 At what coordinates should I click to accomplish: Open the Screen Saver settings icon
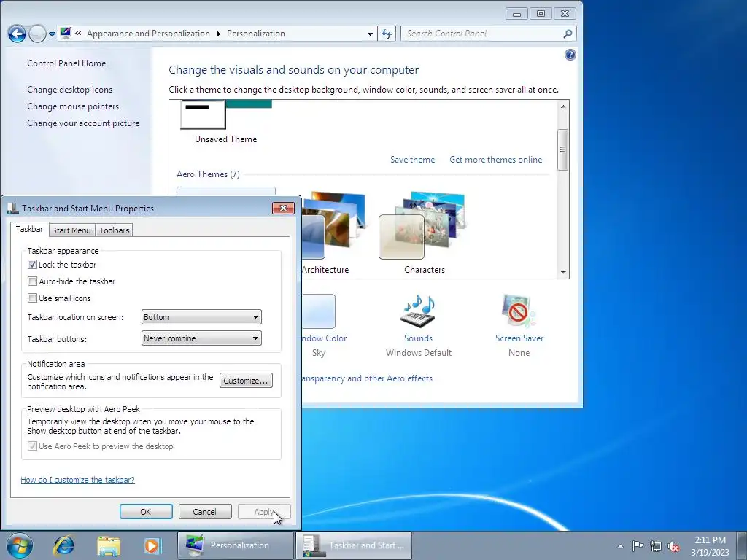point(519,311)
